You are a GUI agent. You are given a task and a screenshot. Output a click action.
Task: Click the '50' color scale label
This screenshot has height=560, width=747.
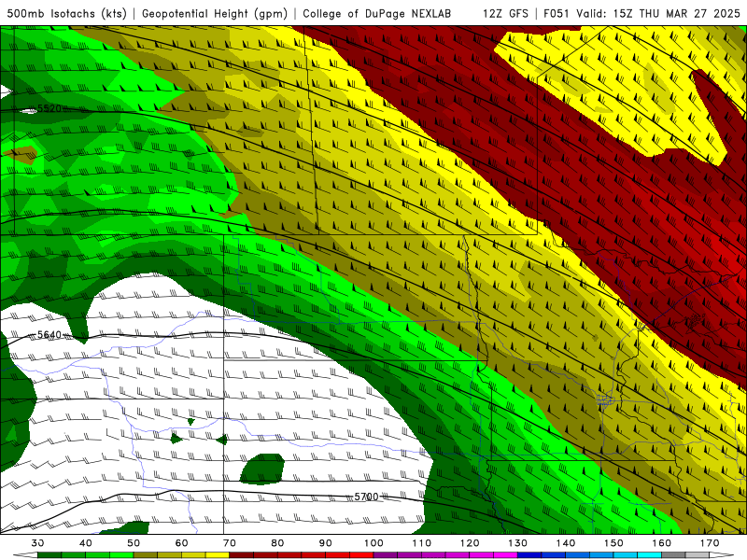(x=134, y=543)
